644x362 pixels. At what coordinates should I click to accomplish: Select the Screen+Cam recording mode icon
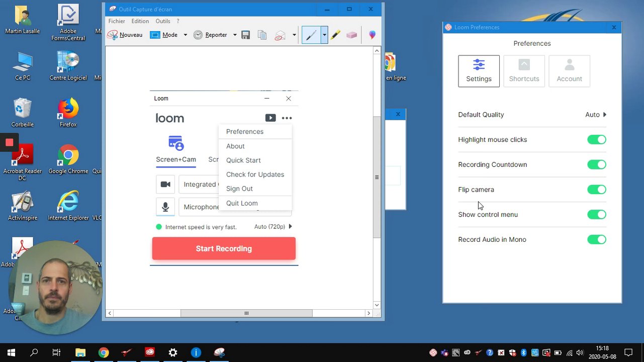coord(176,143)
